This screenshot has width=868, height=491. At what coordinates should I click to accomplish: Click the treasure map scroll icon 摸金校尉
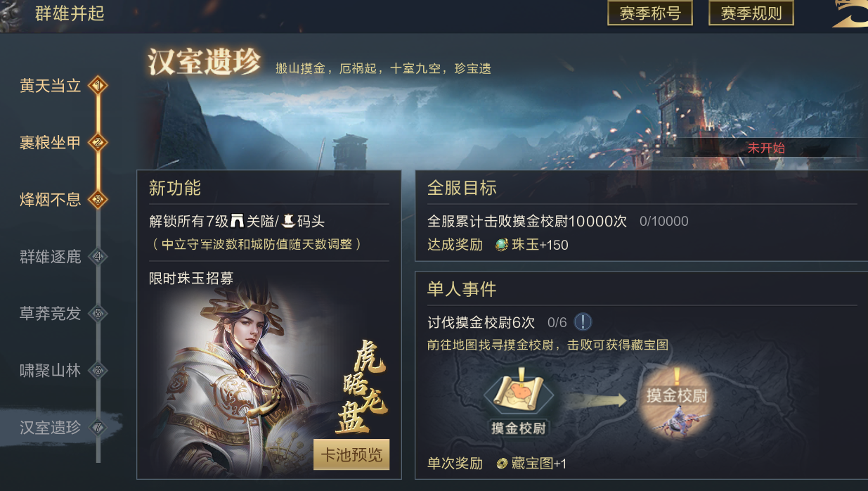click(519, 395)
